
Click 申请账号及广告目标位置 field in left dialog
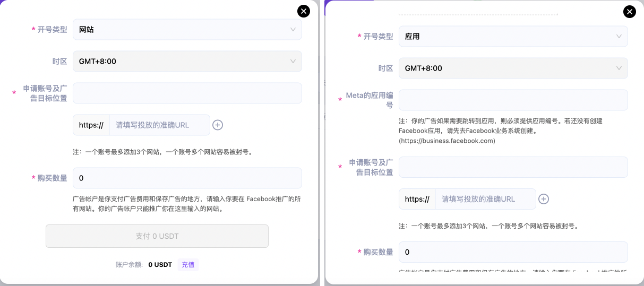187,93
